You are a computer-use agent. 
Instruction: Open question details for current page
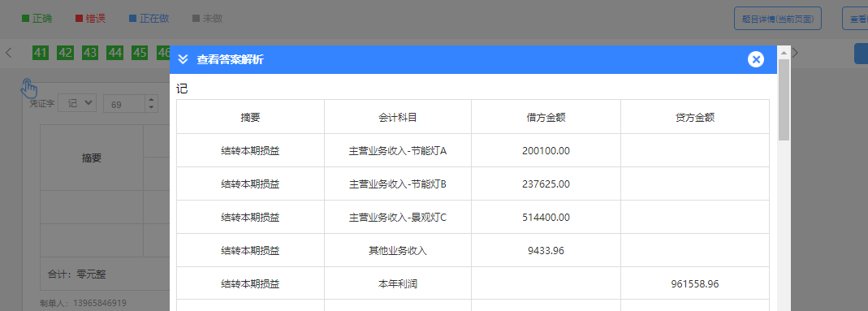pos(777,19)
